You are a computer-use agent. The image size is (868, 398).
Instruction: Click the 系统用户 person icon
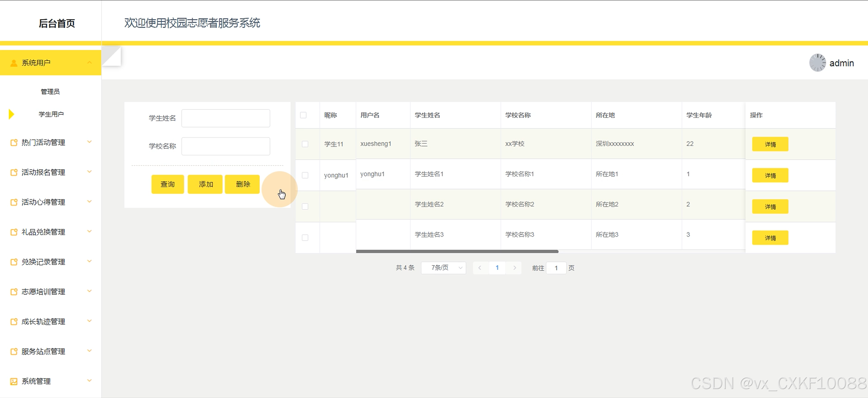click(14, 63)
